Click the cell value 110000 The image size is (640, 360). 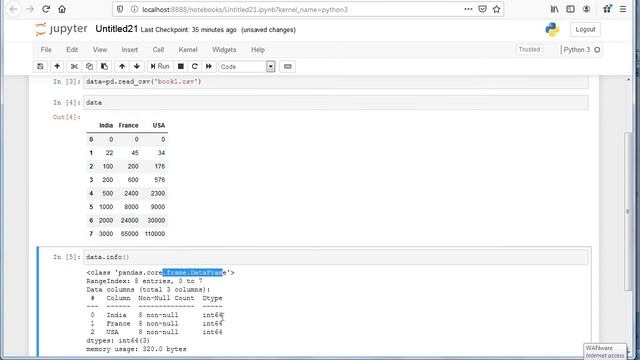point(155,234)
